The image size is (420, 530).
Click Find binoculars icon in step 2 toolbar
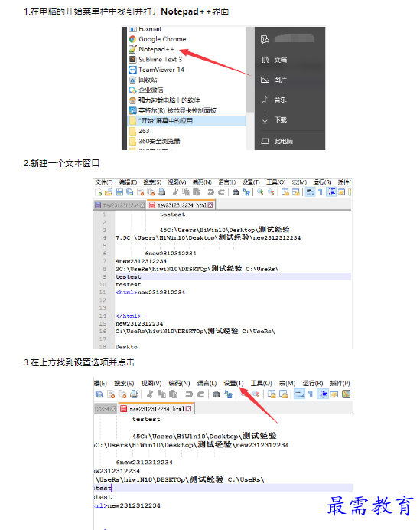click(236, 192)
